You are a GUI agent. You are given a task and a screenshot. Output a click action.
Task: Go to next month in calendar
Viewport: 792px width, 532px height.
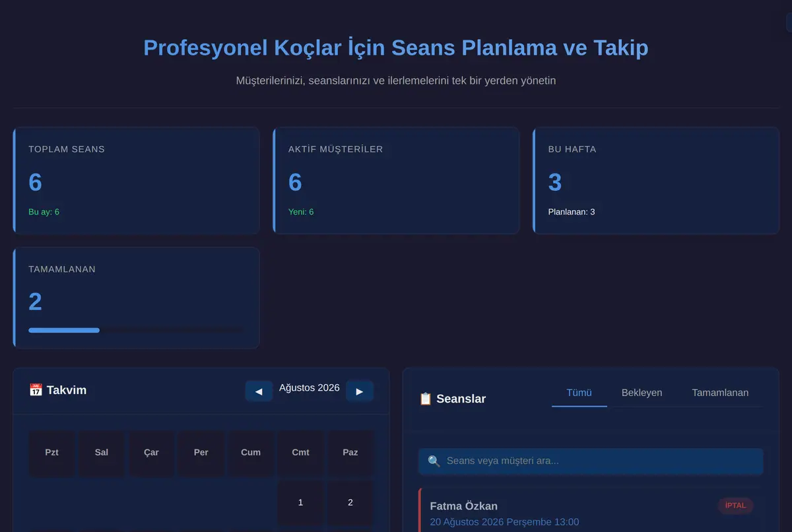pos(360,391)
